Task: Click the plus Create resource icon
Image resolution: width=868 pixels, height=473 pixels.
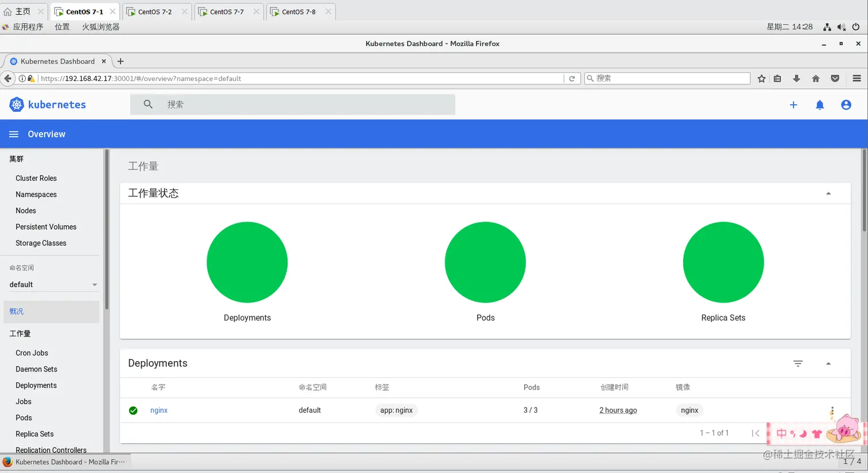Action: [x=793, y=105]
